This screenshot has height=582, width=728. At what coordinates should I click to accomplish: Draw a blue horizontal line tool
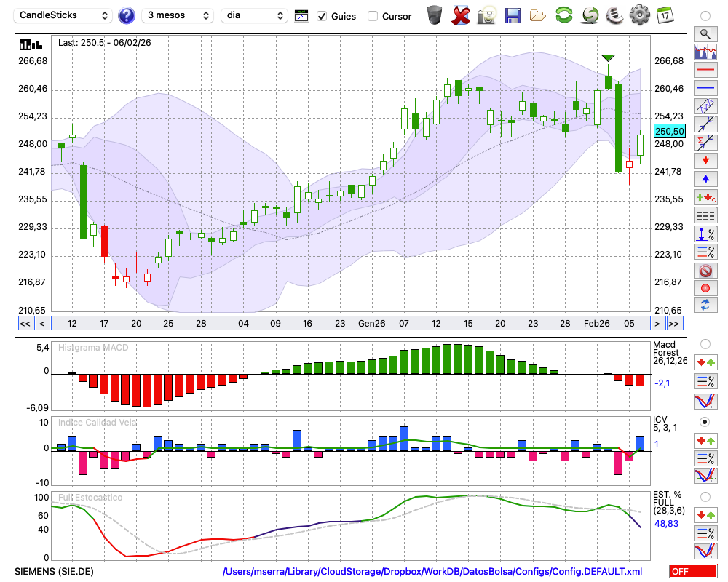(705, 88)
